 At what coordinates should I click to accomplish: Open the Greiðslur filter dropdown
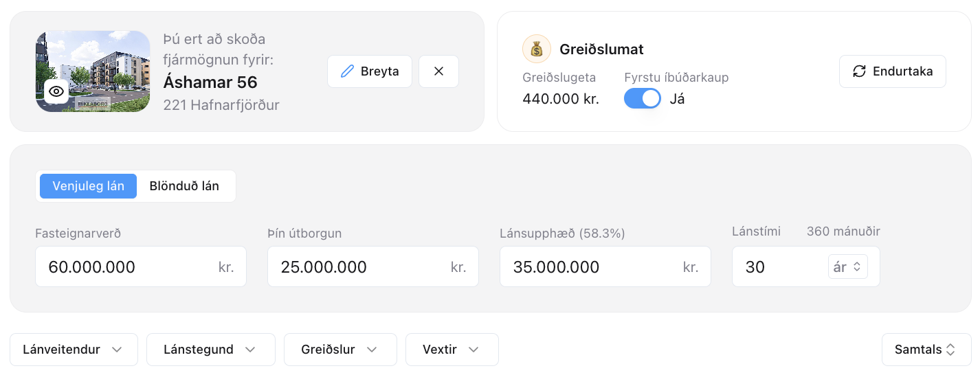(340, 350)
